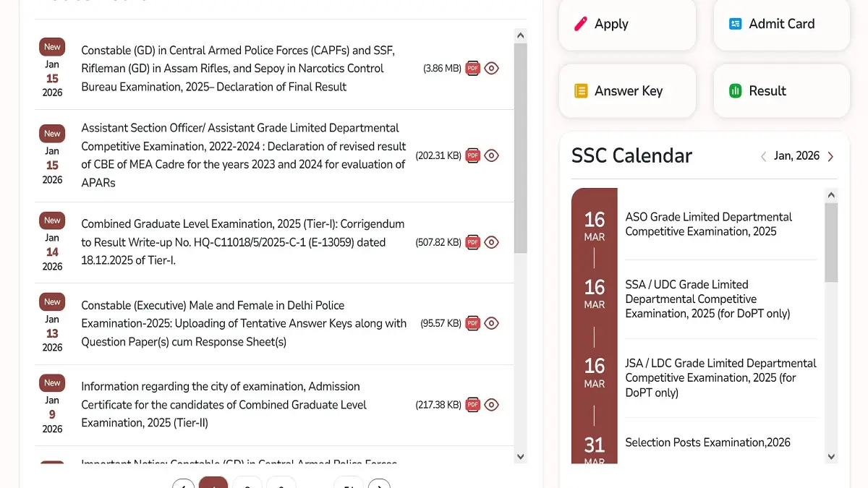This screenshot has width=868, height=488.
Task: Download PDF of Delhi Police answer keys notice
Action: 472,323
